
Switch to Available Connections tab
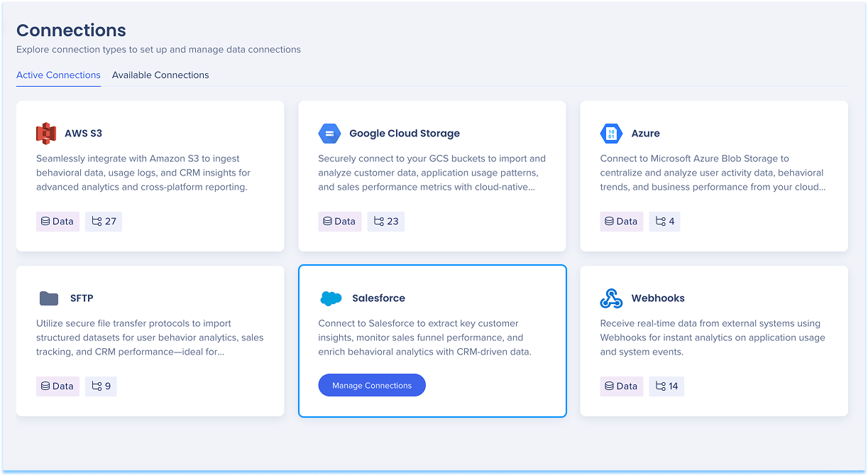click(160, 75)
